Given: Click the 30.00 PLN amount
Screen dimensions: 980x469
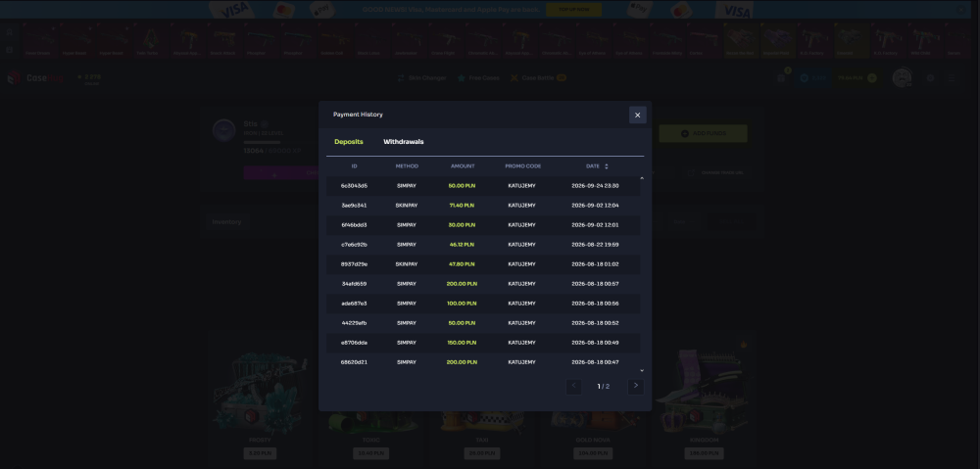Looking at the screenshot, I should 462,225.
